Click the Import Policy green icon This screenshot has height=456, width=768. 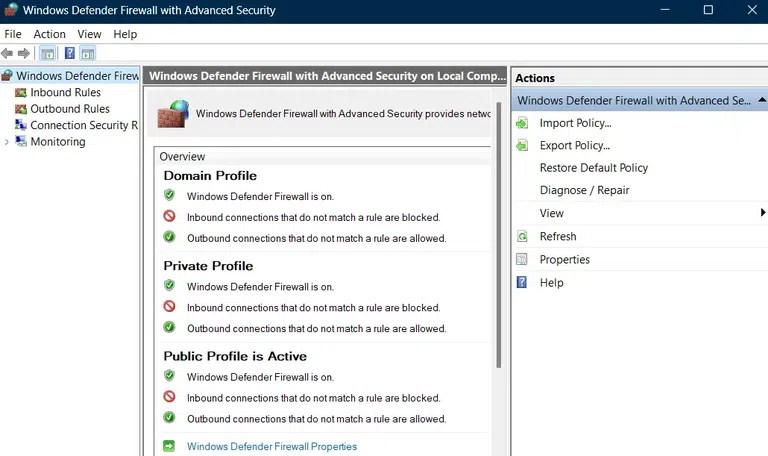(x=522, y=123)
